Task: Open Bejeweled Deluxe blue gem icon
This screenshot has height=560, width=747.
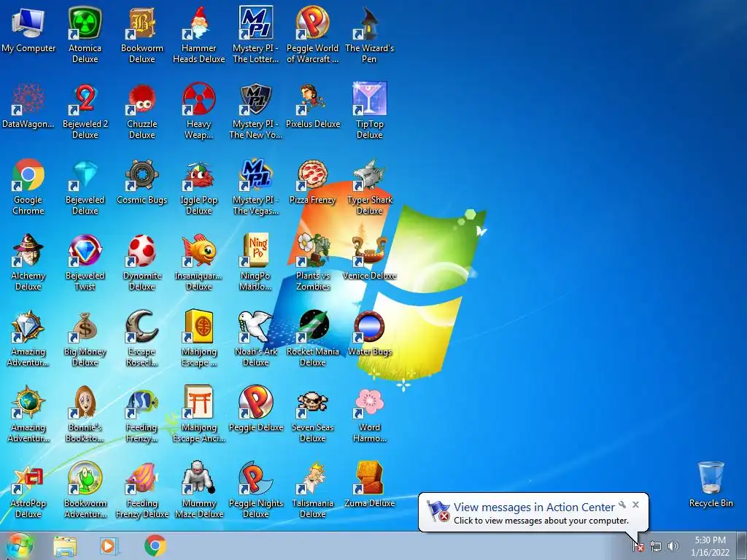Action: 85,186
